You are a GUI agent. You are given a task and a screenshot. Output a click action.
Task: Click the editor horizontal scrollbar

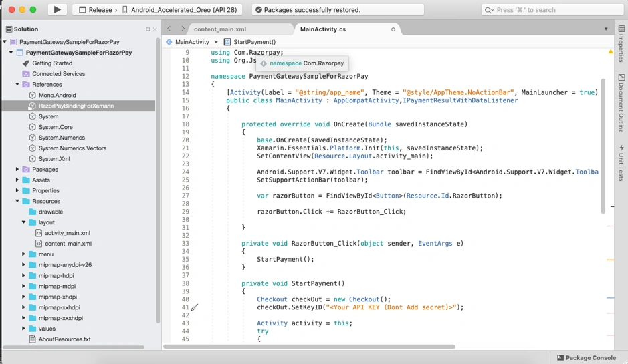[x=309, y=347]
